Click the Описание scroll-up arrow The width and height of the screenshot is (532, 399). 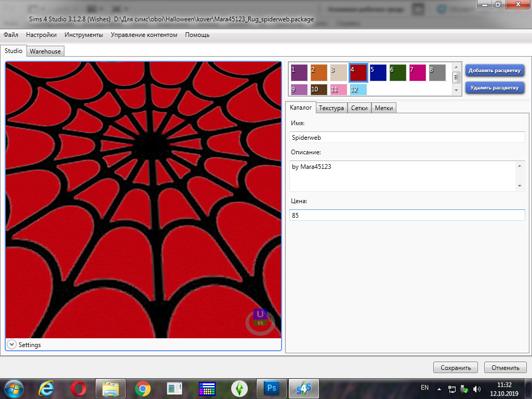pos(520,166)
